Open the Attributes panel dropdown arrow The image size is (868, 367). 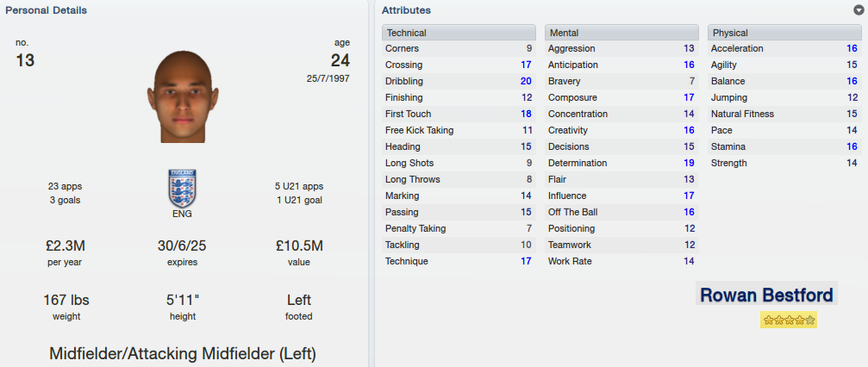click(x=859, y=10)
